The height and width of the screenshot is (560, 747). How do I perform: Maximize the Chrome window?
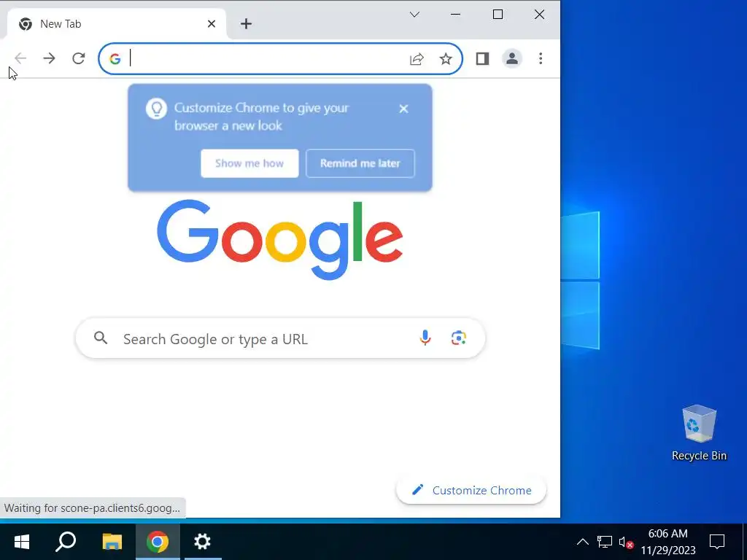pos(498,15)
